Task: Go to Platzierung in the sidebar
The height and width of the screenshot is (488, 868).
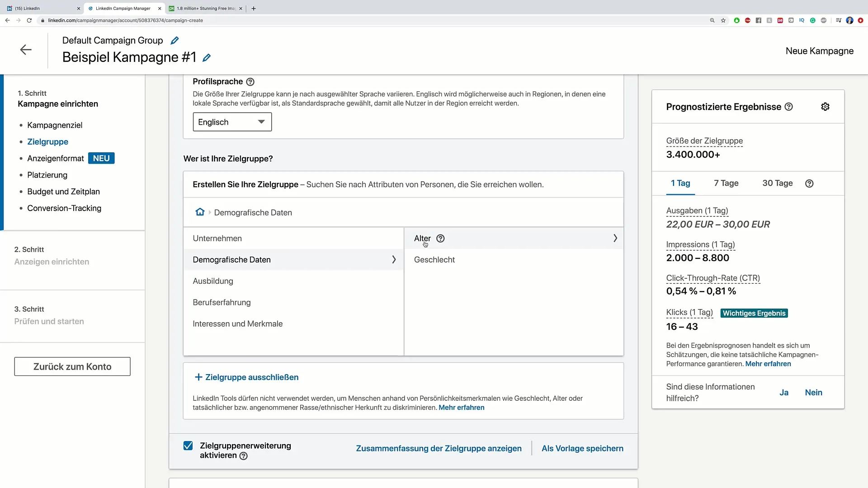Action: 47,175
